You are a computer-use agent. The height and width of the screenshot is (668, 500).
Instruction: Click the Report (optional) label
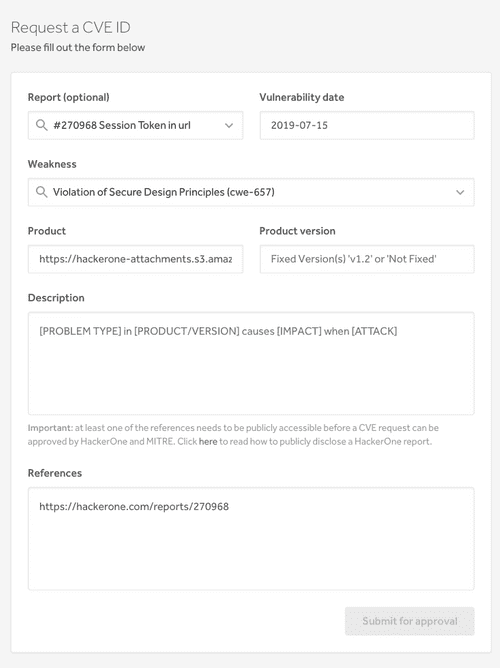tap(69, 98)
